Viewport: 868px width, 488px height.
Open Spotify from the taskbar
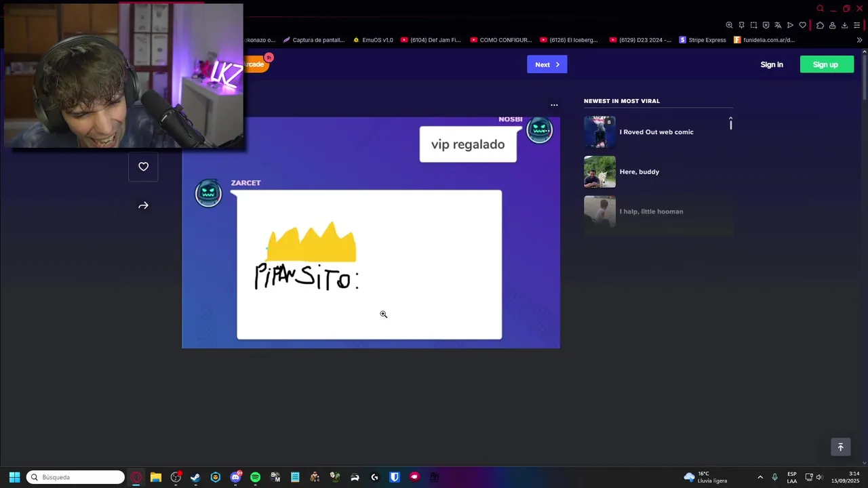click(255, 477)
